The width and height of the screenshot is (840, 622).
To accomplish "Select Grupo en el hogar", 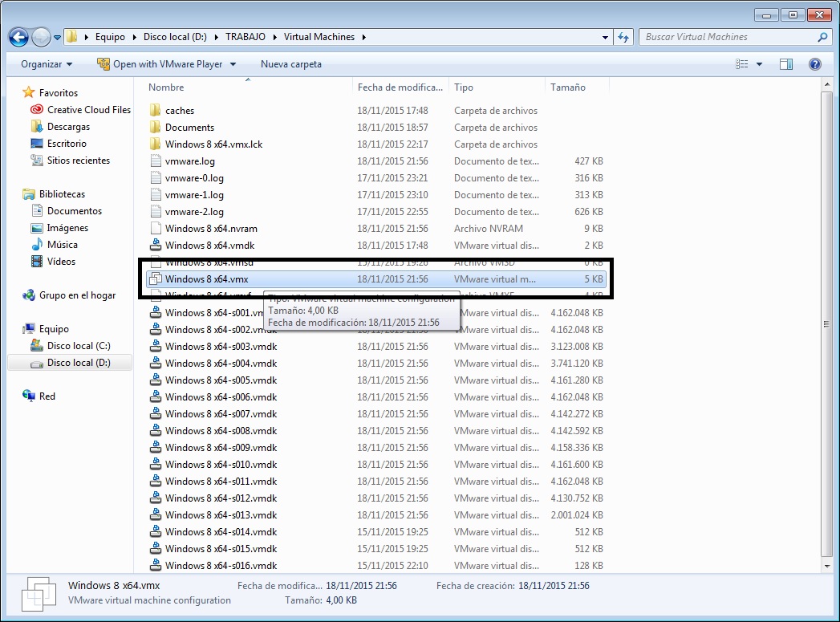I will click(70, 295).
